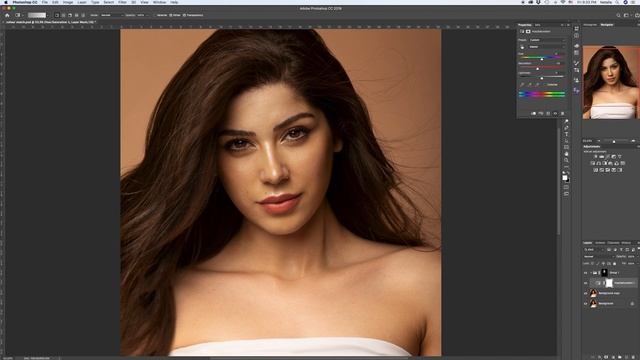Add a Black & White adjustment
Viewport: 640px width, 360px height.
(x=604, y=163)
